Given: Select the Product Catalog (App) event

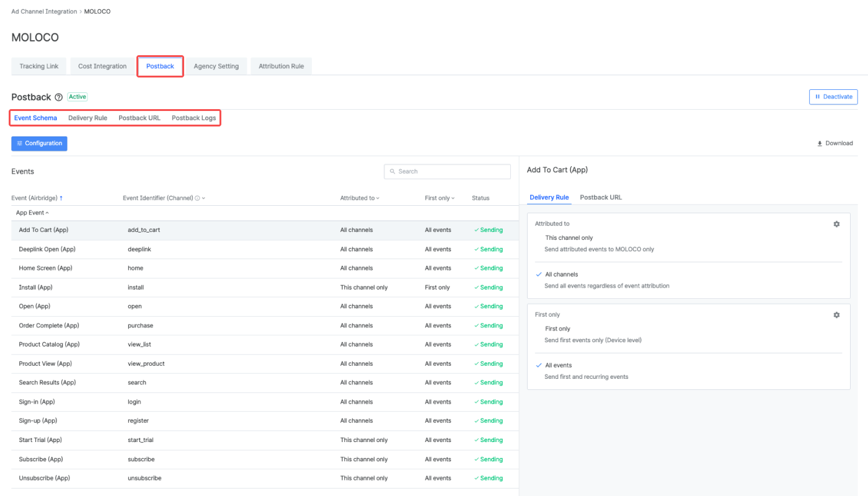Looking at the screenshot, I should (x=265, y=345).
